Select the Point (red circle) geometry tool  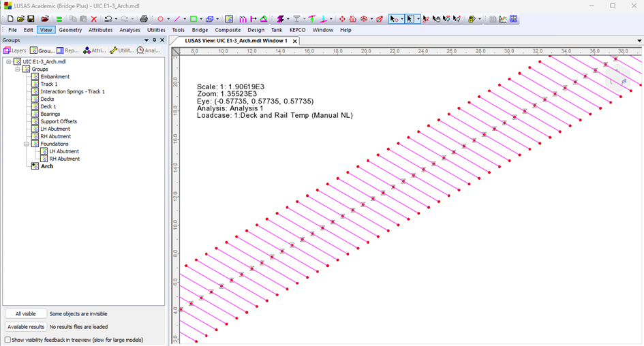pyautogui.click(x=161, y=19)
